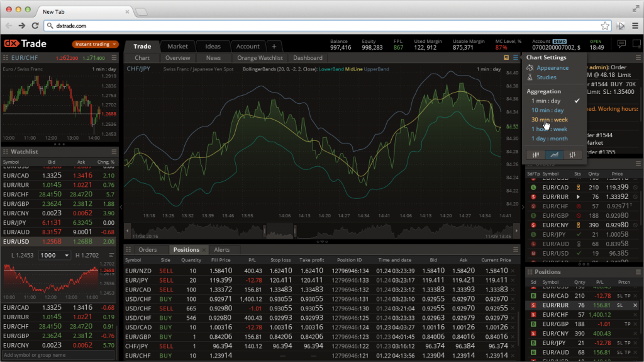Screen dimensions: 644x362
Task: Open the Appearance link in Chart Settings
Action: (552, 67)
